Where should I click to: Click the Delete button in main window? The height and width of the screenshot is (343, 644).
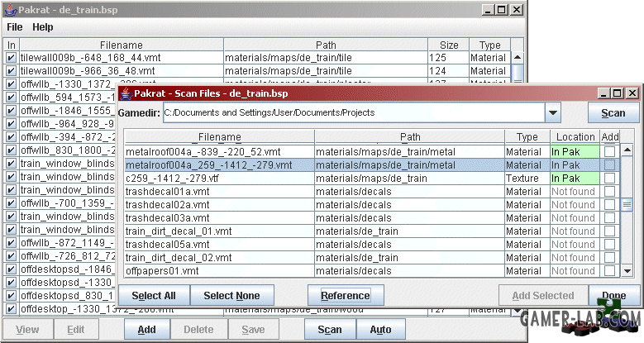(x=198, y=330)
